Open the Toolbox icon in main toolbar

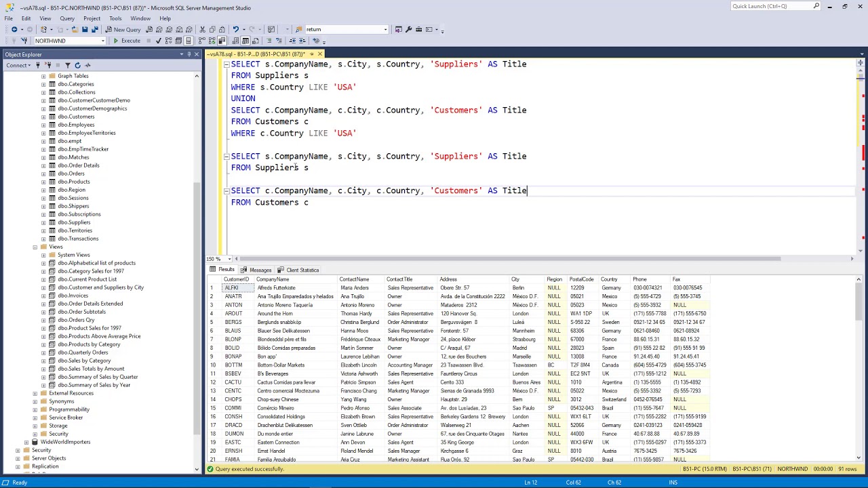tap(418, 29)
